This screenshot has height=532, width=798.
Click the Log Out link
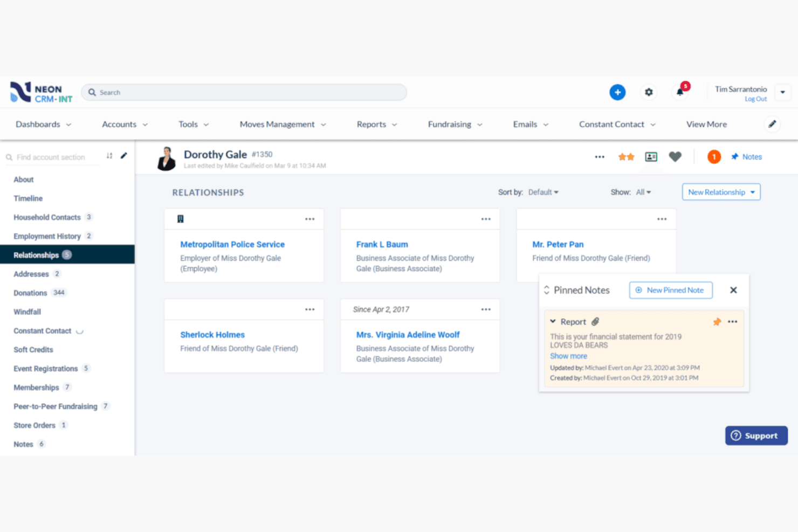755,99
